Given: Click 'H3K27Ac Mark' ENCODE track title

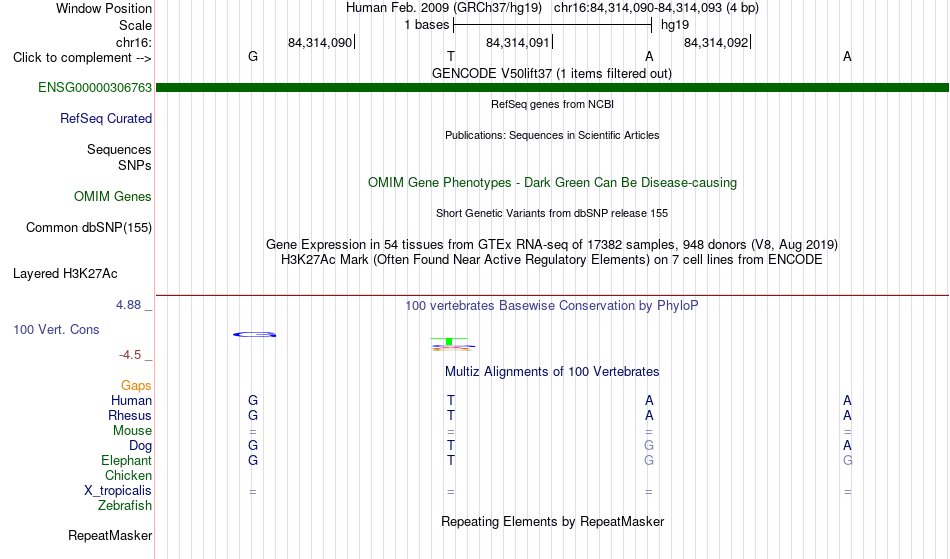Looking at the screenshot, I should coord(552,260).
